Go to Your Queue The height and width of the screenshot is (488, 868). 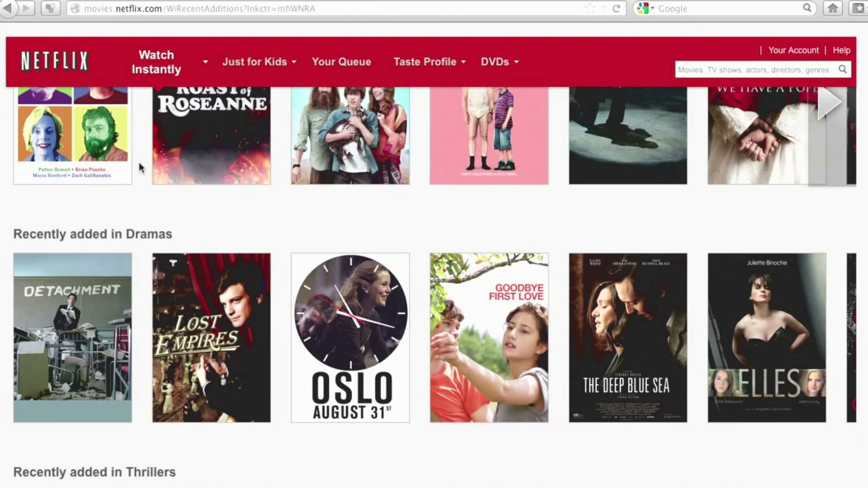[341, 62]
